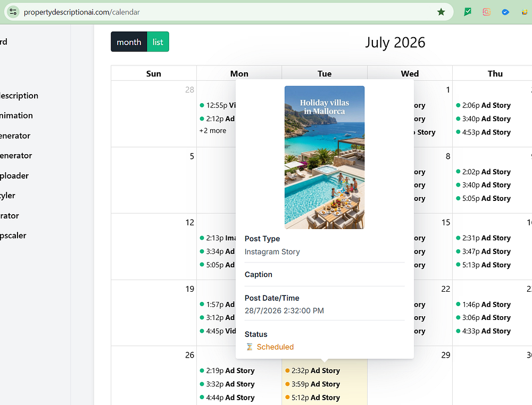Click the address bar URL
Viewport: 532px width, 405px height.
coord(82,12)
